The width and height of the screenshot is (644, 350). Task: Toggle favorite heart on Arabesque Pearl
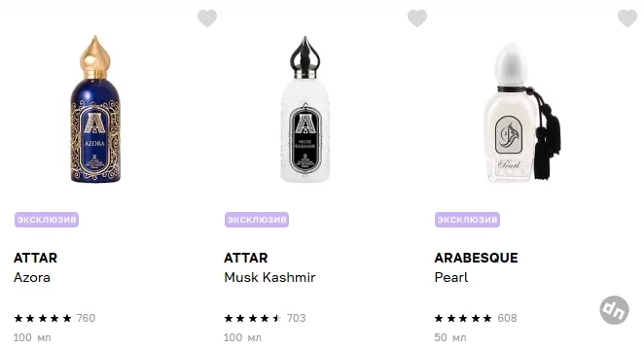627,18
